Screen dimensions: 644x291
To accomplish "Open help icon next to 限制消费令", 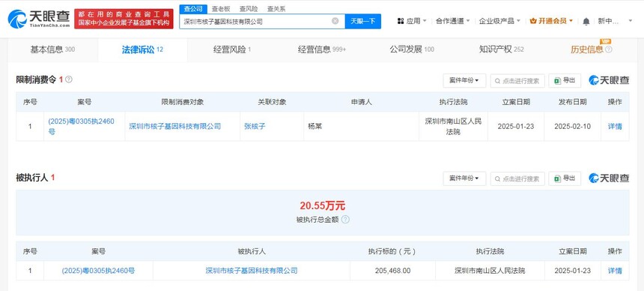I will (69, 79).
